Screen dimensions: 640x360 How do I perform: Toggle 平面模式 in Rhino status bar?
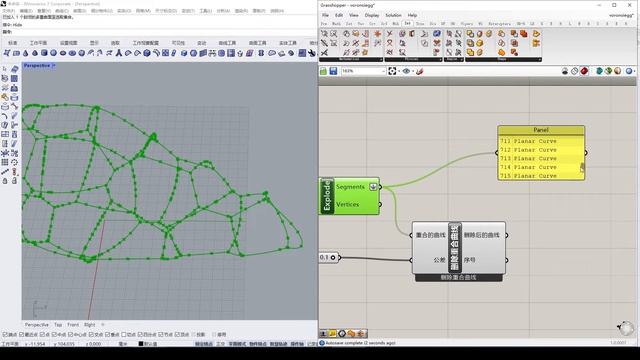click(x=237, y=344)
